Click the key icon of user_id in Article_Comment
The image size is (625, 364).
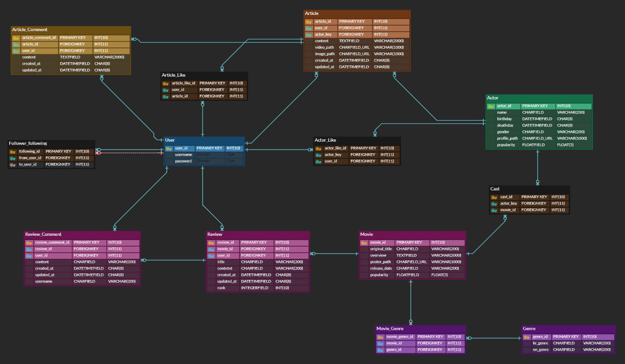coord(16,51)
